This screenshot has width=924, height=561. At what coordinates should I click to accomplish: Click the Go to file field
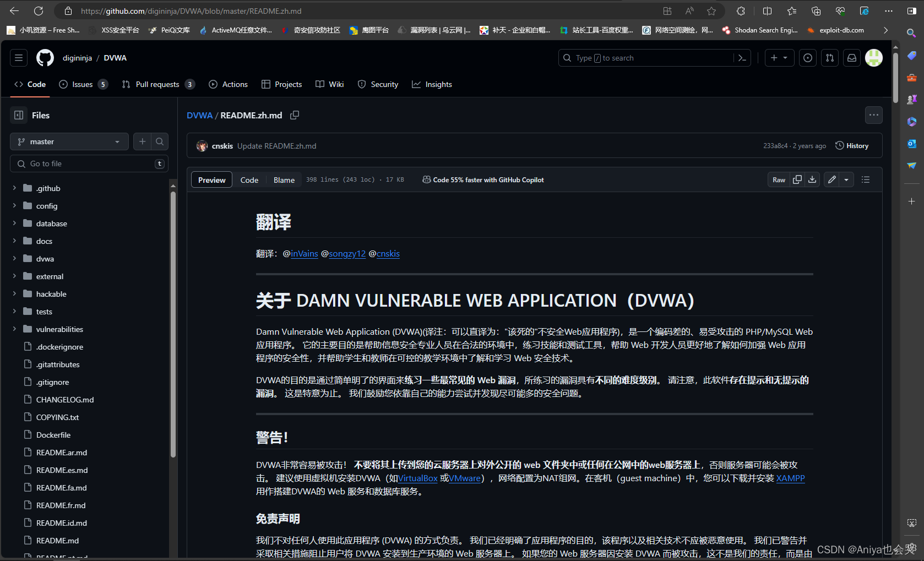tap(89, 164)
